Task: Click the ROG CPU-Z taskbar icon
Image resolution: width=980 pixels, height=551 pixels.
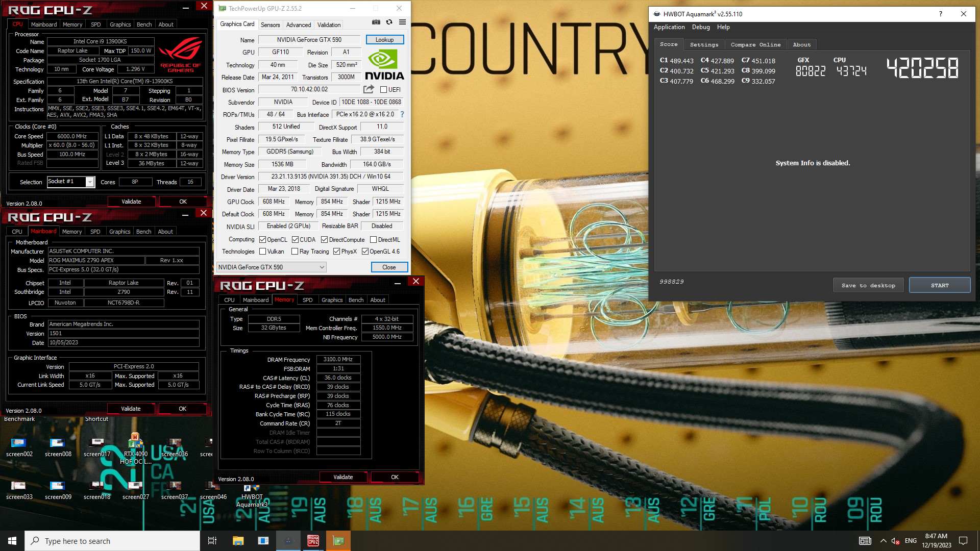Action: 313,541
